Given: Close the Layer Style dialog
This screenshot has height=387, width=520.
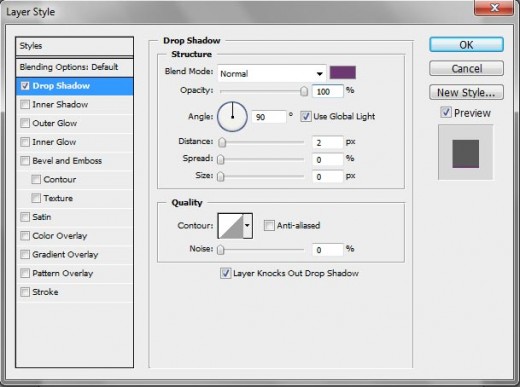Looking at the screenshot, I should [494, 7].
